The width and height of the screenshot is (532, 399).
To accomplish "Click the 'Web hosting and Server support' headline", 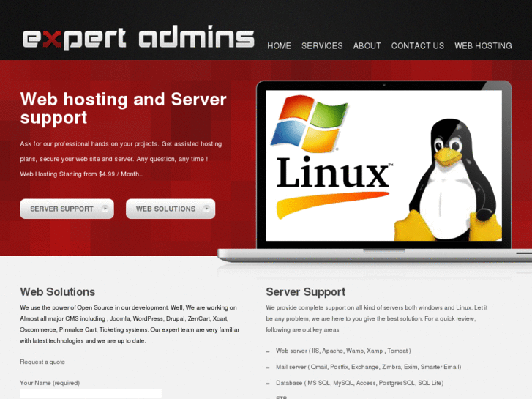I will click(123, 108).
